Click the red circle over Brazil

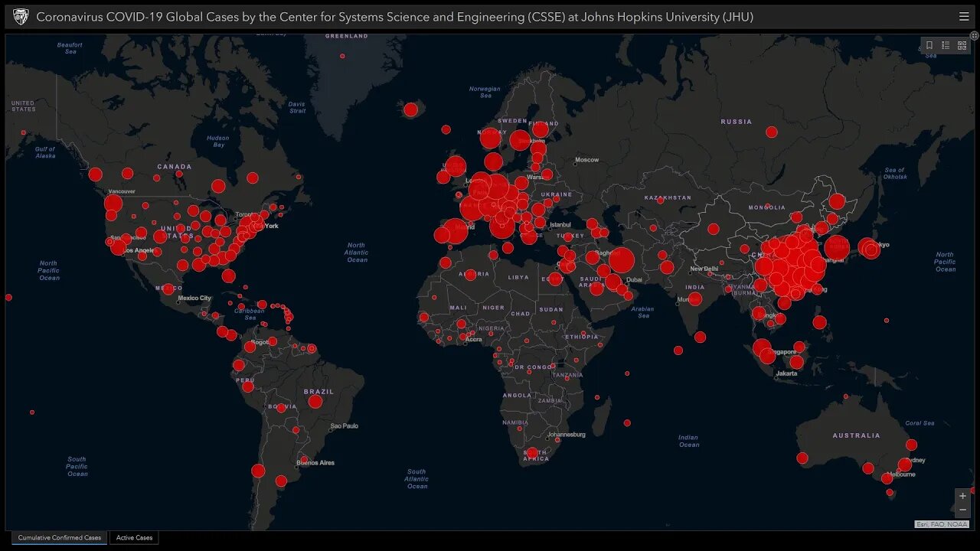tap(315, 401)
